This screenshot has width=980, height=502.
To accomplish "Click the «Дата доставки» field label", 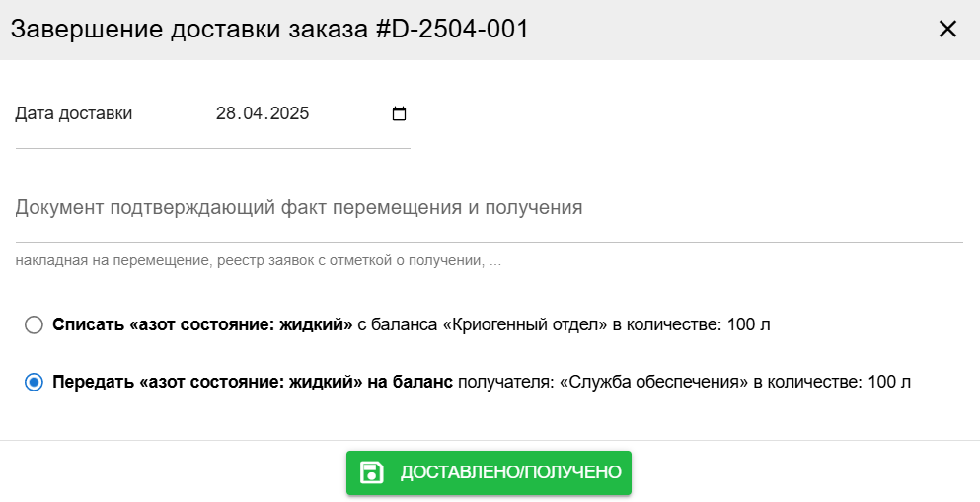I will click(x=74, y=113).
